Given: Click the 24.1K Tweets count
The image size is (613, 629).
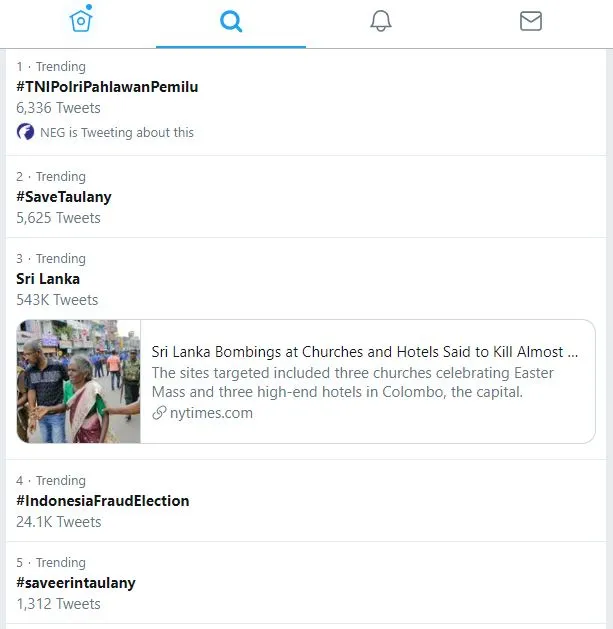Looking at the screenshot, I should click(59, 522).
